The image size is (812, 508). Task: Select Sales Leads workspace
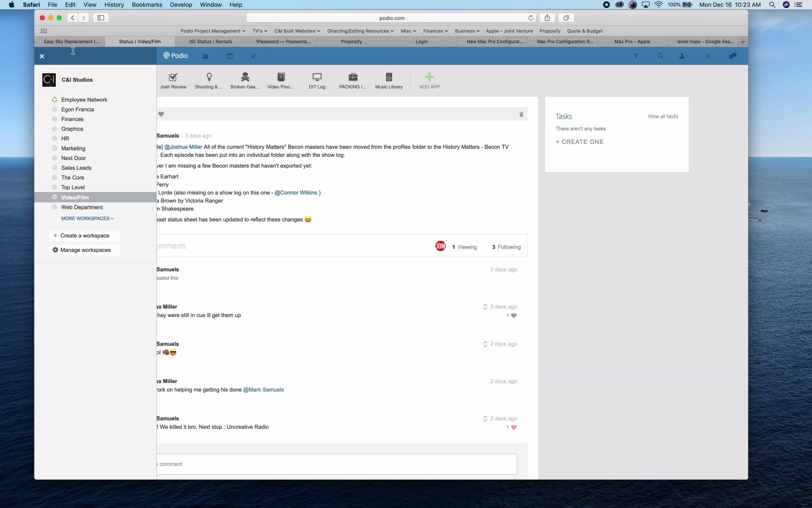tap(76, 168)
